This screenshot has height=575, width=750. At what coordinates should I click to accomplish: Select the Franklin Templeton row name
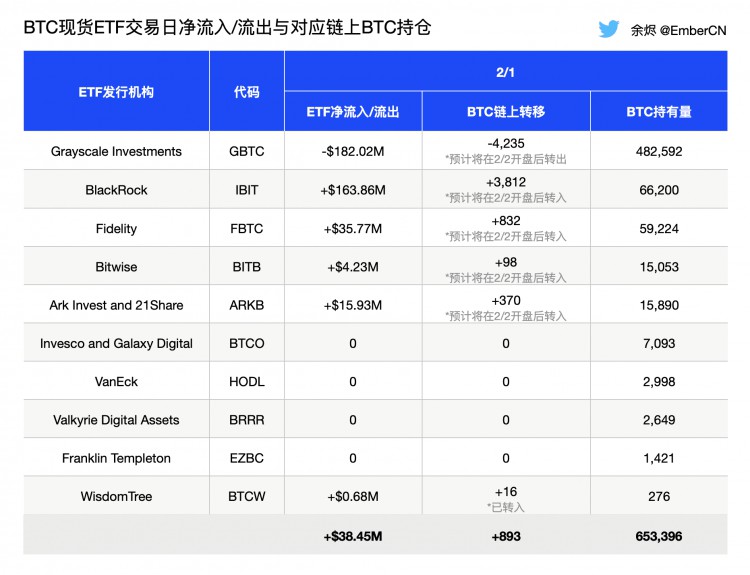[x=116, y=458]
